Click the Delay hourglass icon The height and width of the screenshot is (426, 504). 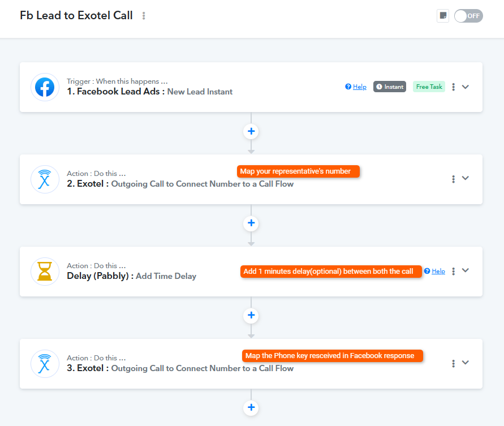45,272
